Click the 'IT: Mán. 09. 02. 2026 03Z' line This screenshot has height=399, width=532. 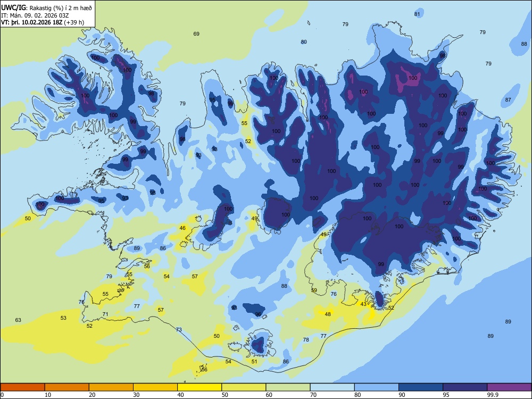[x=35, y=15]
